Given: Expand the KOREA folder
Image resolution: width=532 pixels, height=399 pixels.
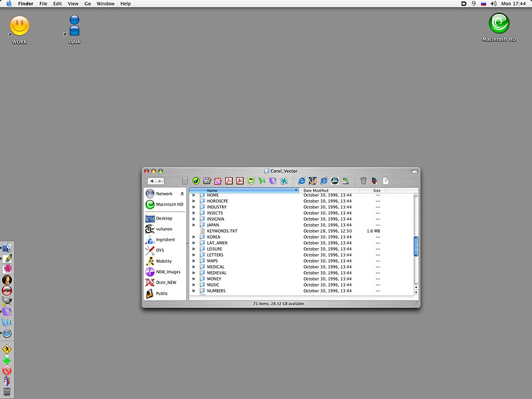Looking at the screenshot, I should [194, 237].
